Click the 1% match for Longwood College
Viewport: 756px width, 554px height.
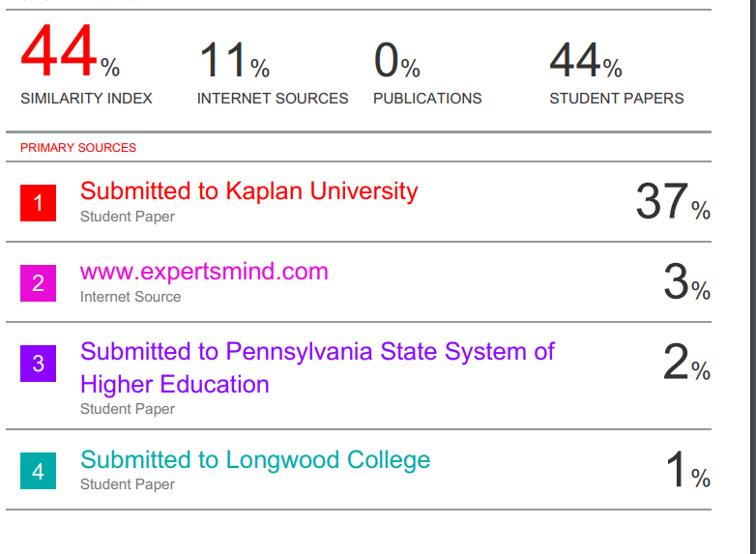pyautogui.click(x=687, y=470)
